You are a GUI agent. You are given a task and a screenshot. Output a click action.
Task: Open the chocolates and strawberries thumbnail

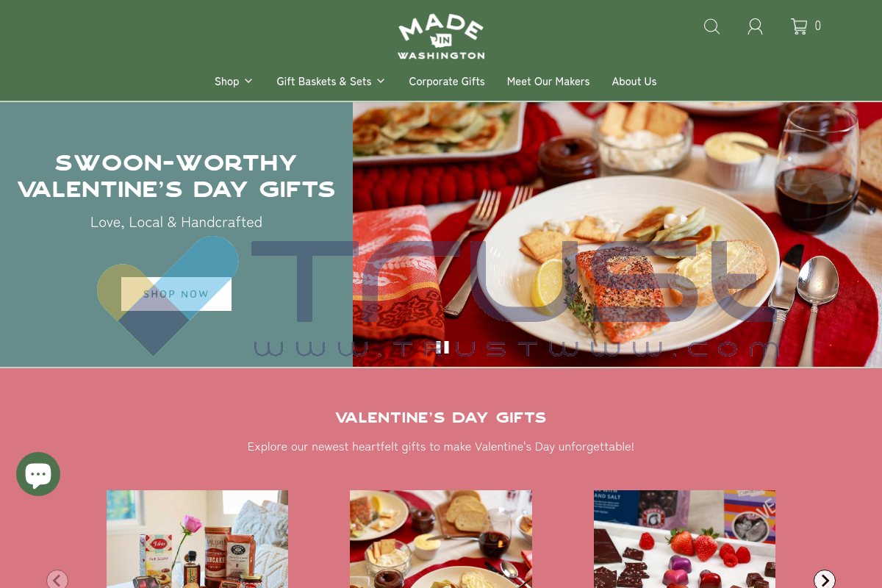click(684, 539)
